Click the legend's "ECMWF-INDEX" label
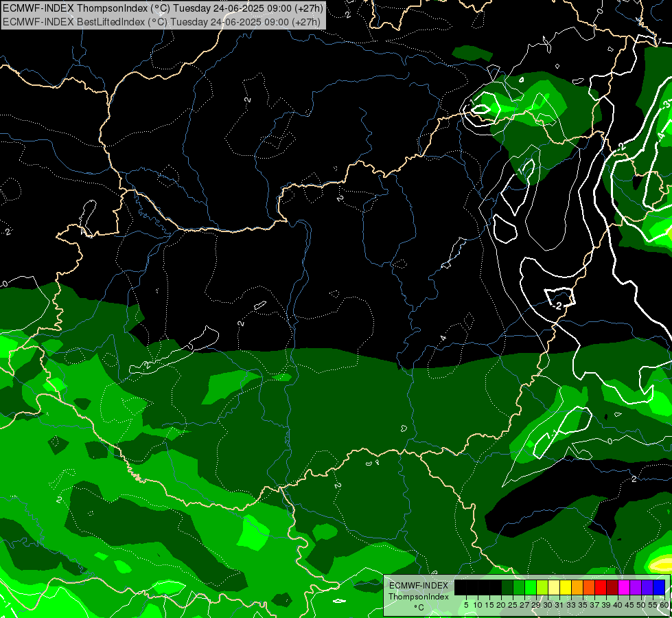 pyautogui.click(x=419, y=586)
